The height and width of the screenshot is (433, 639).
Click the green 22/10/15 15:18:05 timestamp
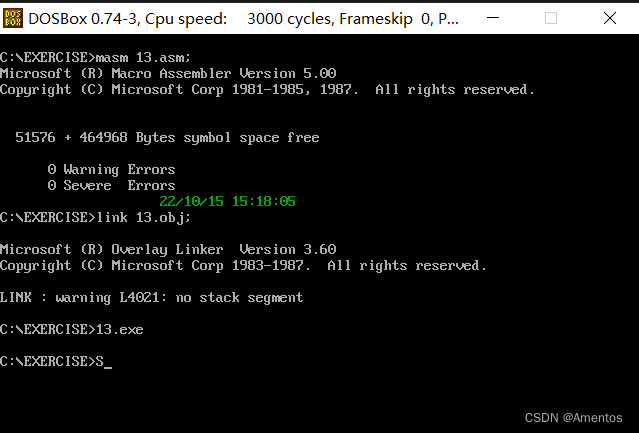[227, 201]
